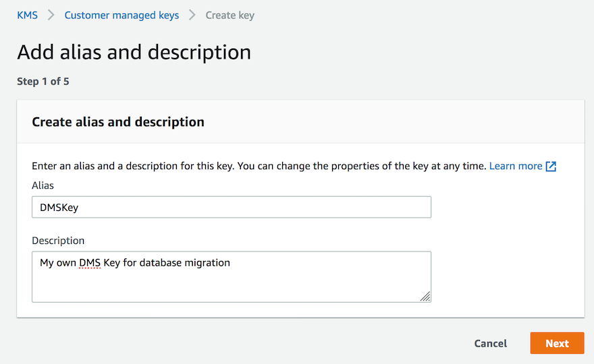The width and height of the screenshot is (594, 364).
Task: Focus the Alias input field
Action: click(x=231, y=207)
